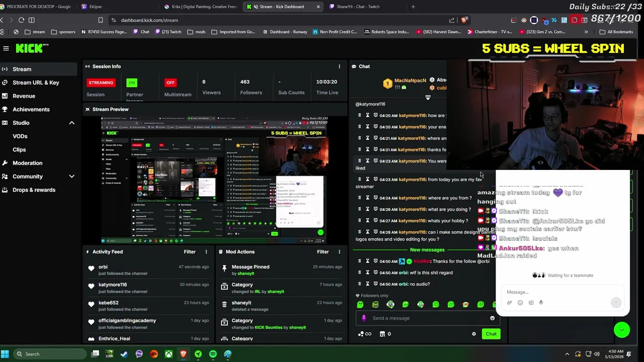Viewport: 644px width, 362px height.
Task: Collapse the chat leaderboard arrow
Action: coord(428,98)
